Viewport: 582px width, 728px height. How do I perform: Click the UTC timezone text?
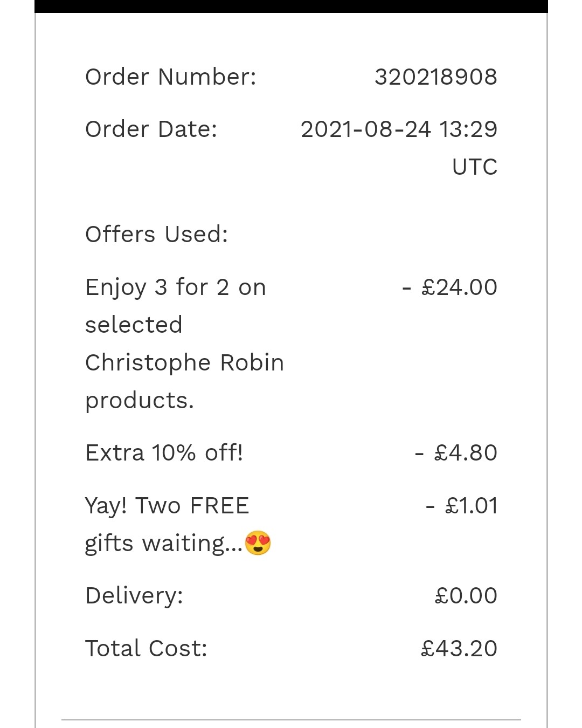click(x=474, y=167)
